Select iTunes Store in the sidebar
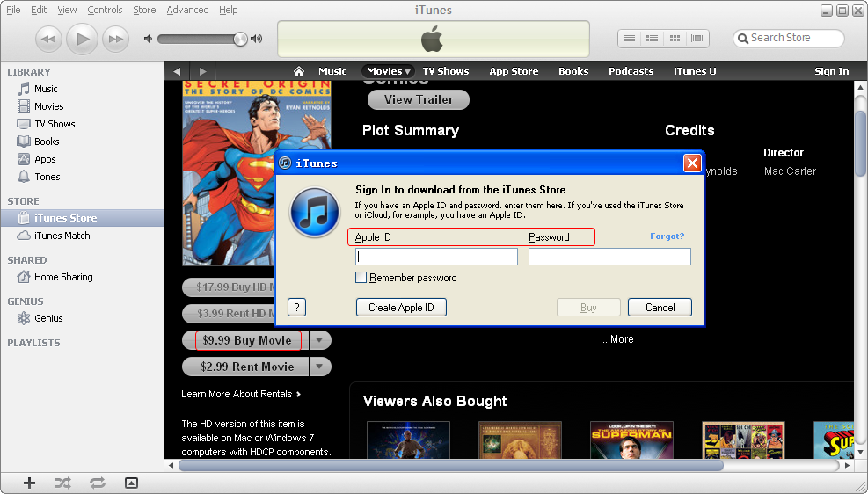The height and width of the screenshot is (494, 868). tap(82, 218)
